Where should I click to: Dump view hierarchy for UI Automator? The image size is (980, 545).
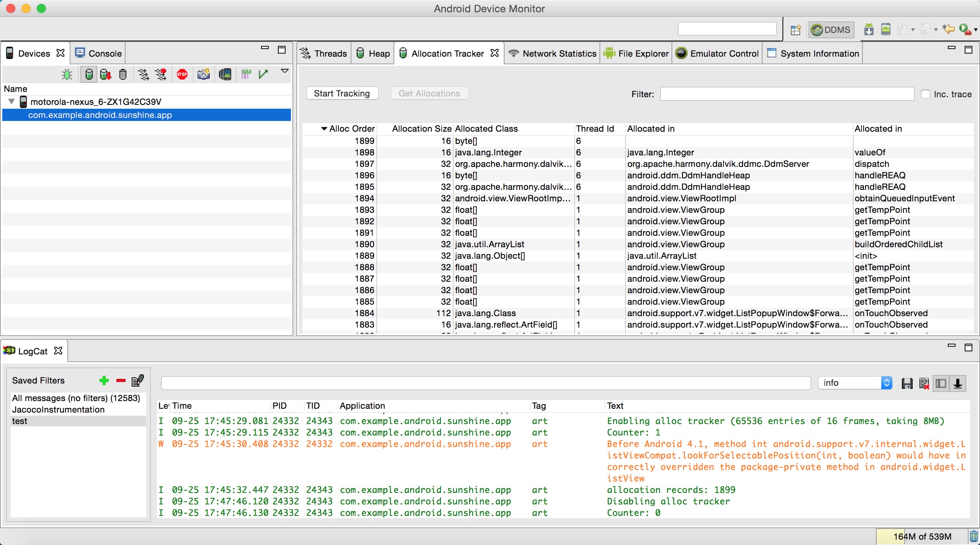[225, 74]
